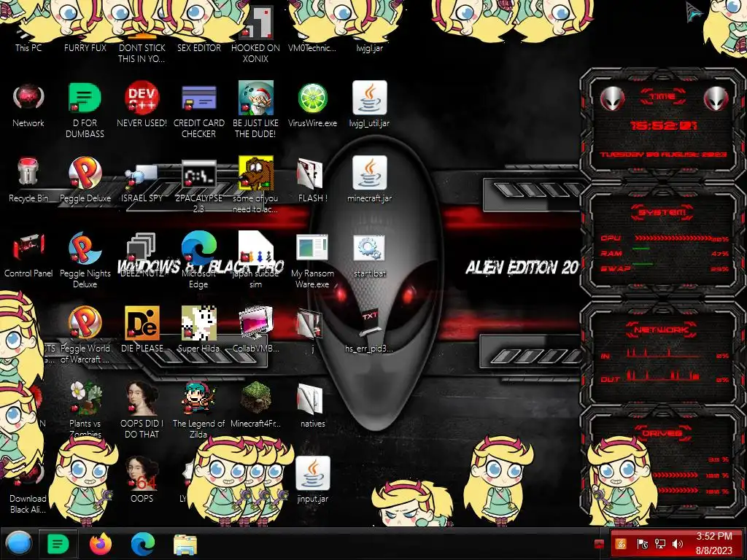Image resolution: width=747 pixels, height=560 pixels.
Task: Open the japan suicide sim file
Action: [x=256, y=248]
